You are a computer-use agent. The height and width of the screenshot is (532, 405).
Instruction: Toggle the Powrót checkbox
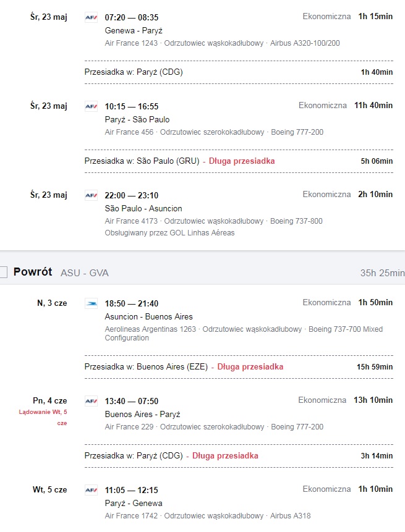tap(3, 272)
